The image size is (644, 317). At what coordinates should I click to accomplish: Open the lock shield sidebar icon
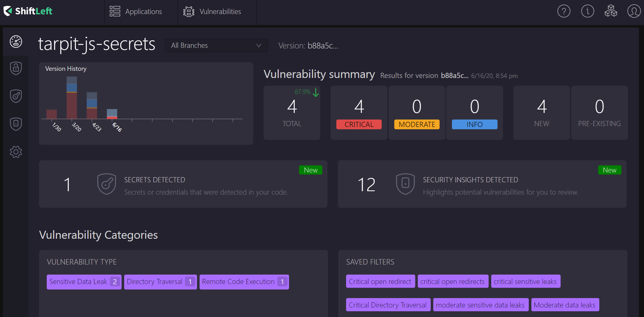click(x=16, y=68)
